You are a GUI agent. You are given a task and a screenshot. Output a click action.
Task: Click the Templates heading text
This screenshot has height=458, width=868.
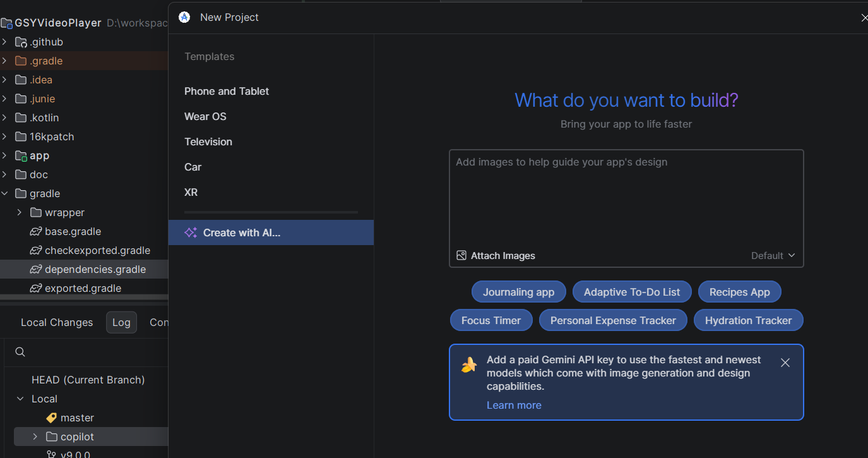click(209, 56)
